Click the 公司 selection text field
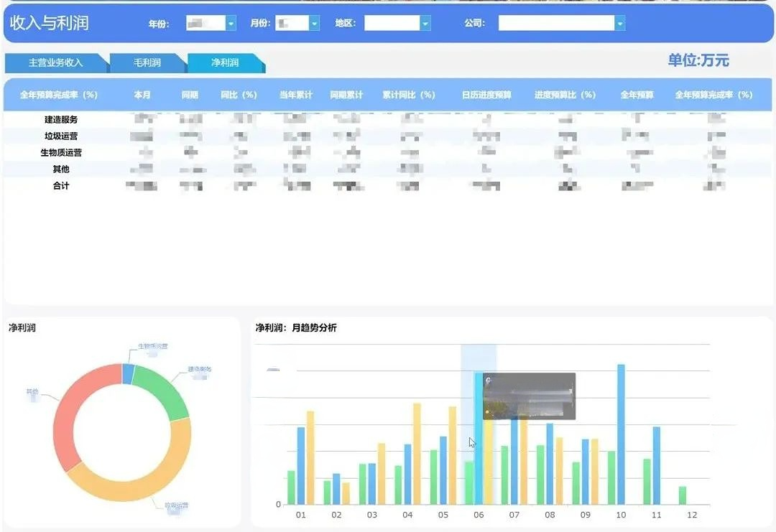Image resolution: width=776 pixels, height=532 pixels. point(556,24)
